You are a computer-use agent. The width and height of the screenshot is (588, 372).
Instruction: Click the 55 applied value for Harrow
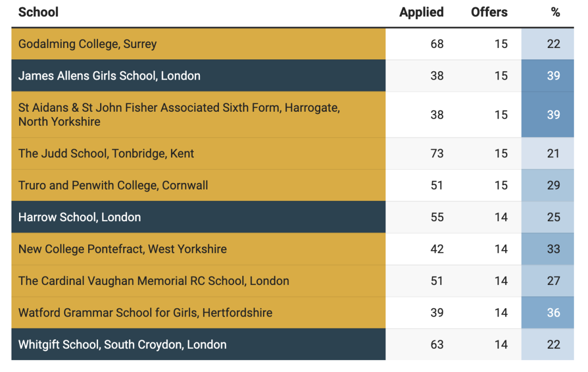coord(437,217)
